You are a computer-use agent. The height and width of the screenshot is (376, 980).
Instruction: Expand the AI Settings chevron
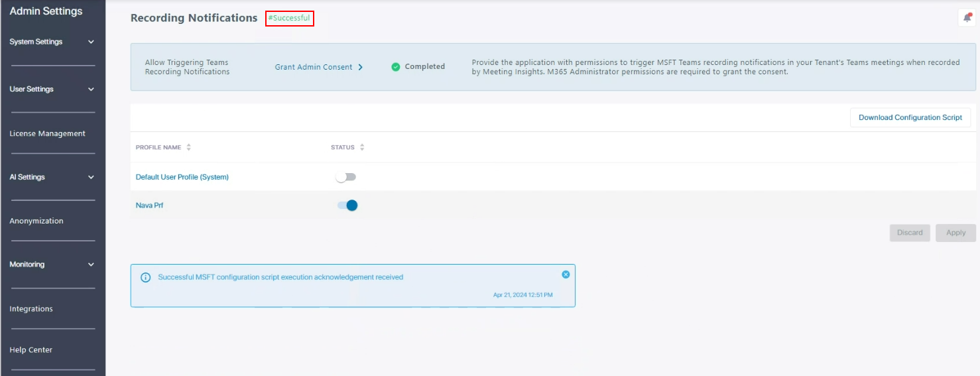pos(91,177)
